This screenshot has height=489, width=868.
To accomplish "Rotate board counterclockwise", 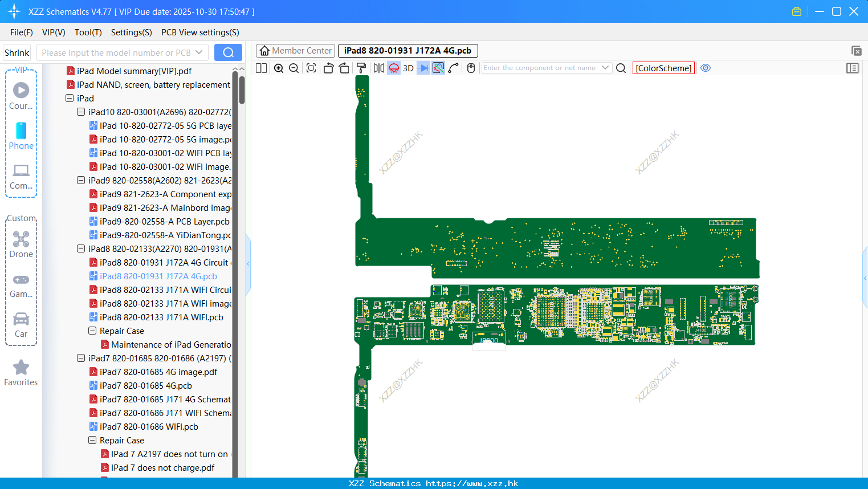I will coord(328,68).
